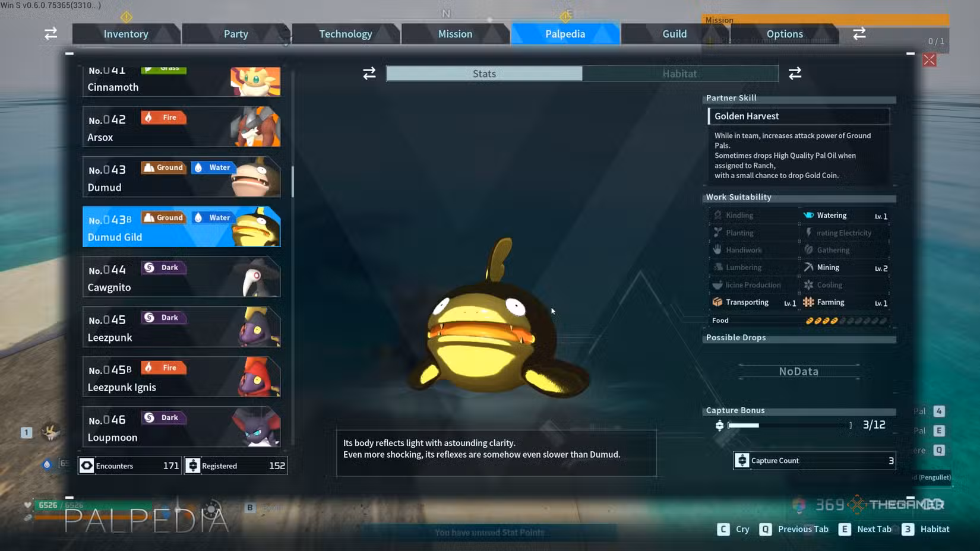The image size is (980, 551).
Task: Click the Gathering work icon
Action: coord(808,249)
